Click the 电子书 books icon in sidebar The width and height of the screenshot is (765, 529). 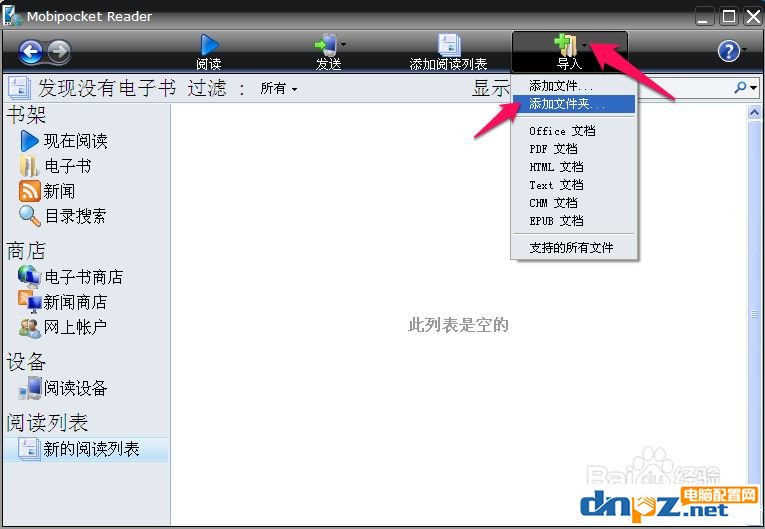tap(29, 166)
